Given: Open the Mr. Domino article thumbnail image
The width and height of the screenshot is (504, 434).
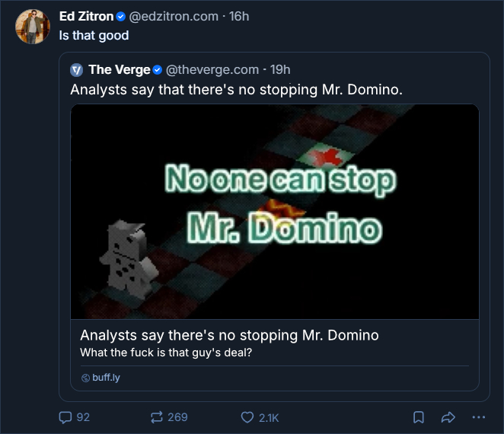Looking at the screenshot, I should (275, 211).
